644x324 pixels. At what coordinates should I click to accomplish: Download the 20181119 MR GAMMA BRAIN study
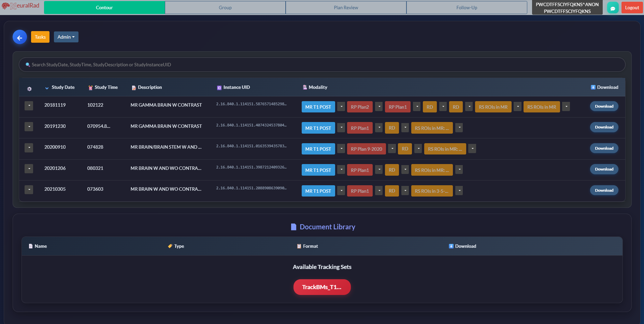pyautogui.click(x=604, y=106)
